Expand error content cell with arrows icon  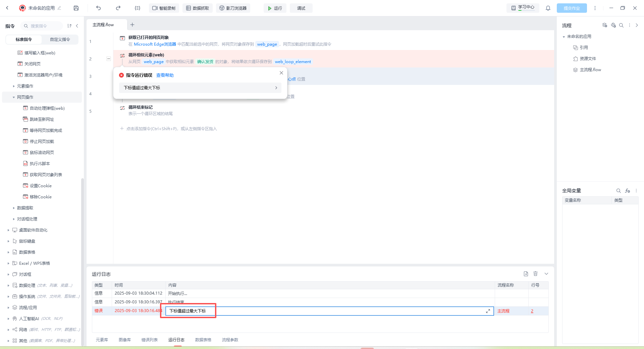point(488,311)
